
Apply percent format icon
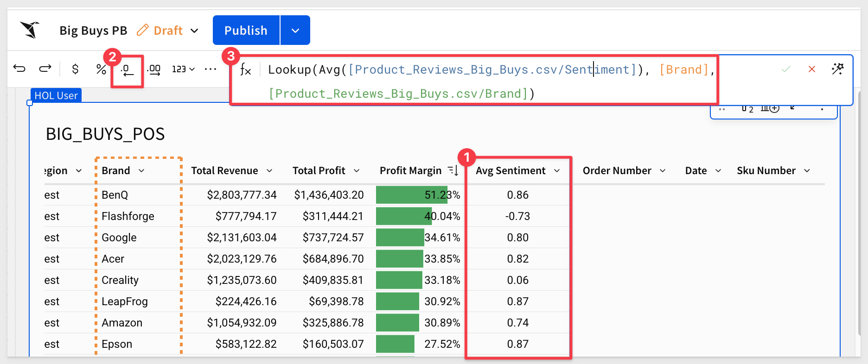pos(101,69)
